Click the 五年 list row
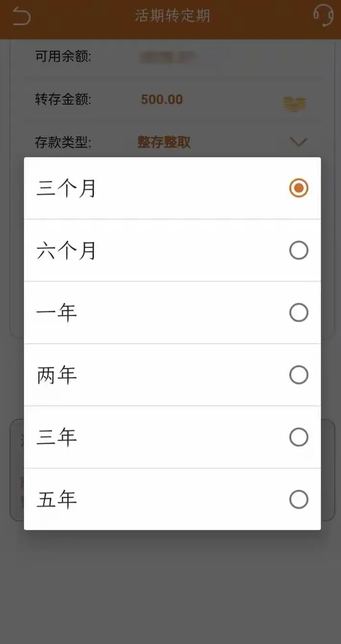 click(172, 499)
